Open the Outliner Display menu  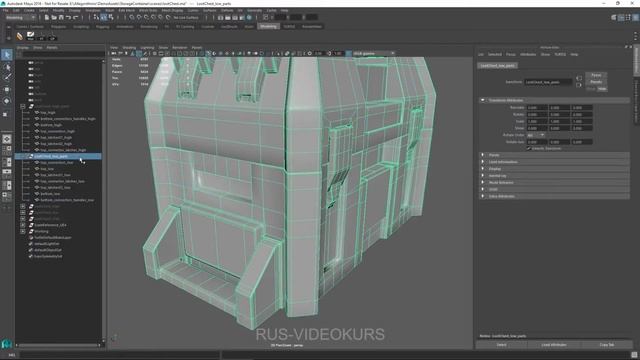tap(23, 48)
